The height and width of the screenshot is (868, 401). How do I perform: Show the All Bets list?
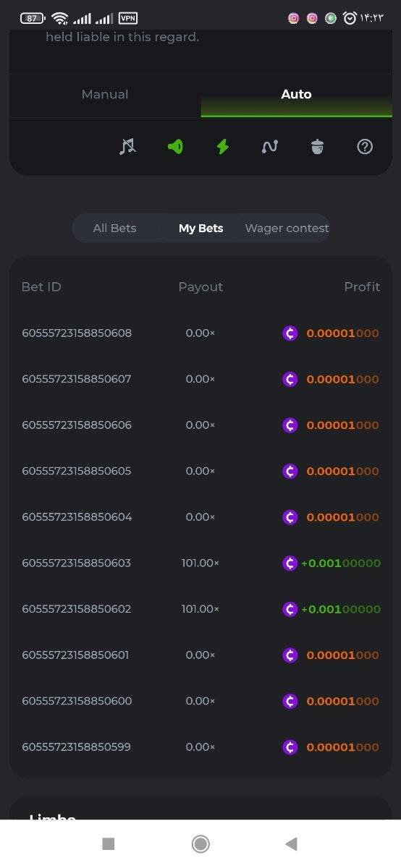(114, 228)
